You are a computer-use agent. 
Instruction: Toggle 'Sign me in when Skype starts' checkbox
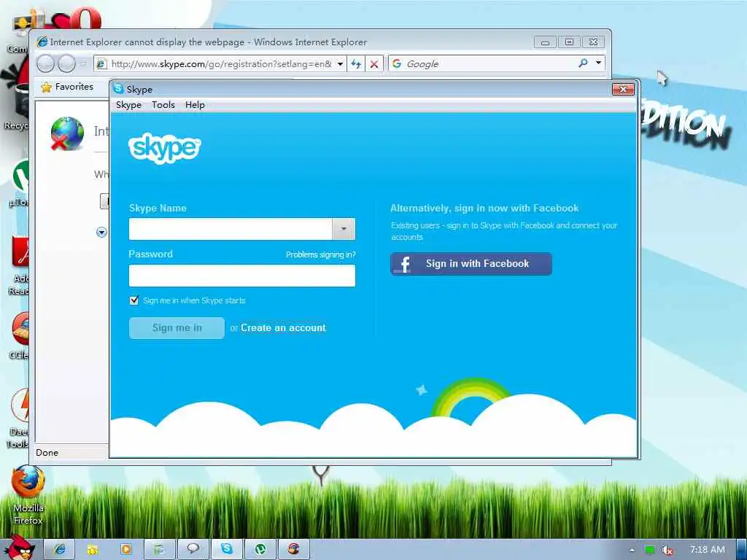click(x=134, y=300)
